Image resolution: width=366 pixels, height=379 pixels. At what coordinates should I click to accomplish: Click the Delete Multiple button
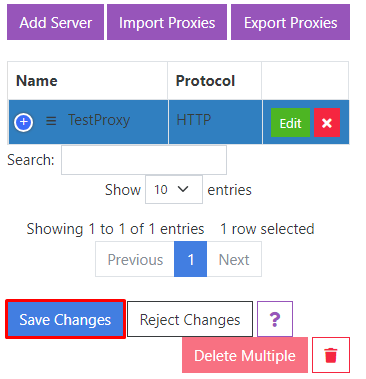[245, 355]
